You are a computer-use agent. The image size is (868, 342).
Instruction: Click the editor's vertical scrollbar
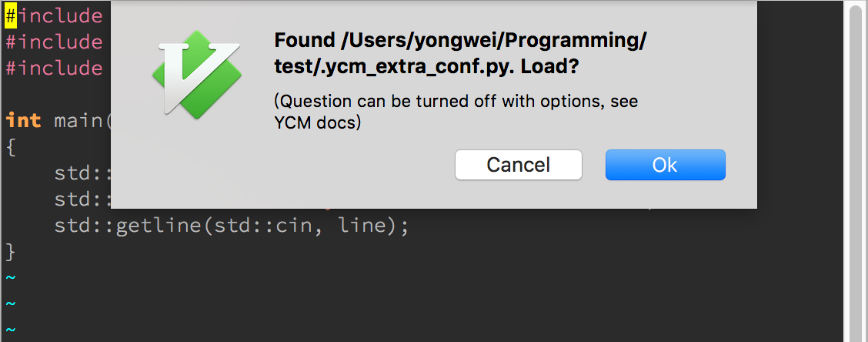(855, 171)
